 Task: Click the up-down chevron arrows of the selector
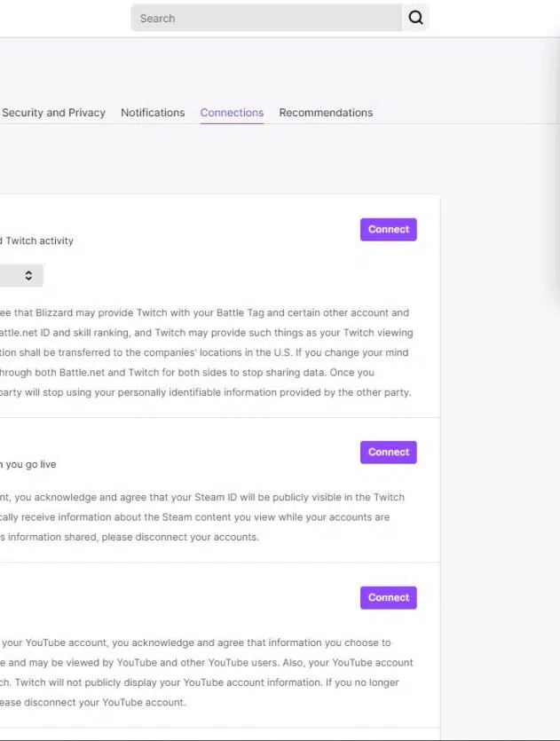(28, 275)
